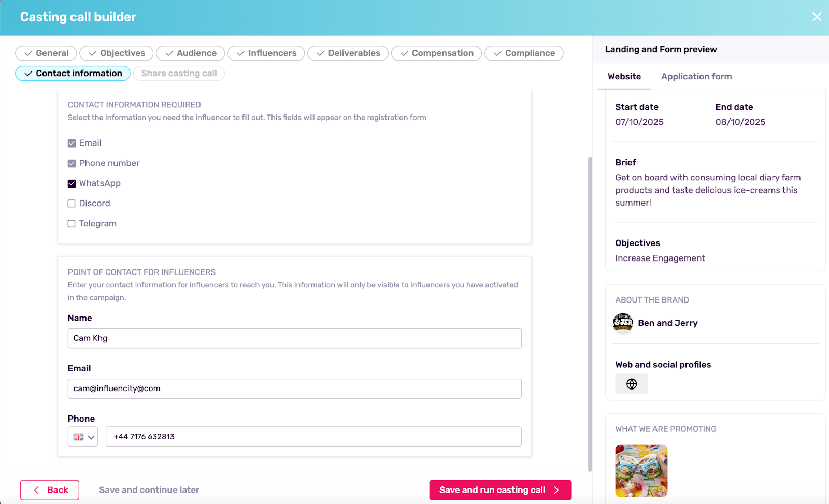Open the ice-cream promotion thumbnail
The height and width of the screenshot is (504, 829).
pyautogui.click(x=641, y=471)
